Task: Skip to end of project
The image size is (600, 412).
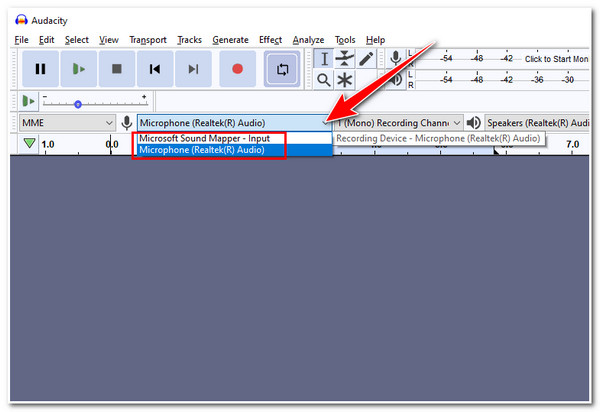Action: pos(193,69)
